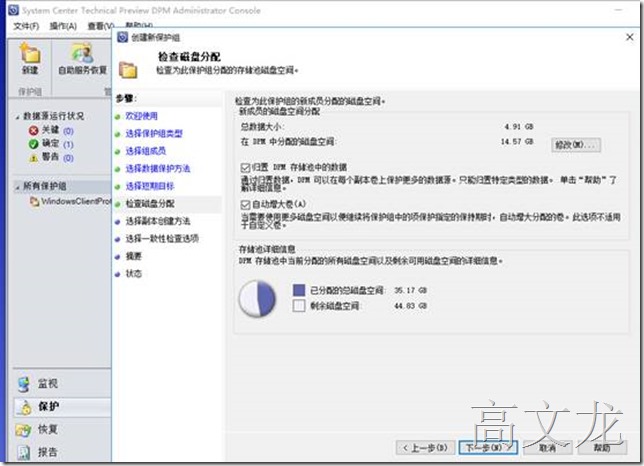Viewport: 644px width, 466px height.
Task: Open the 操作(A) menu
Action: (63, 26)
